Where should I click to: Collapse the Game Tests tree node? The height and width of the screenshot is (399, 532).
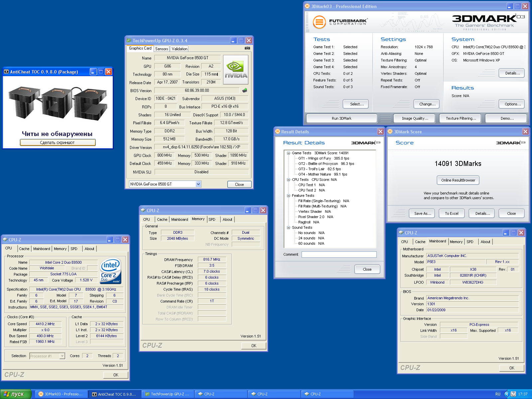coord(289,153)
